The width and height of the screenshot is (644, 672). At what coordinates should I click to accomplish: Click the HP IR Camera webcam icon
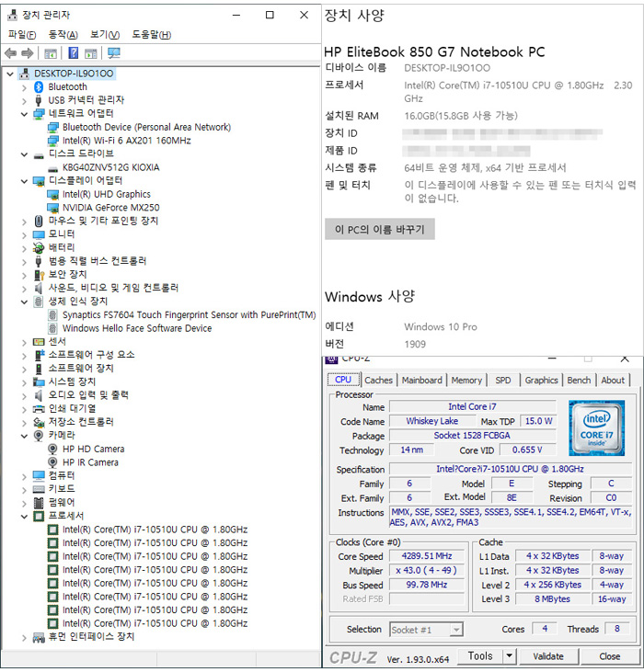click(x=52, y=462)
